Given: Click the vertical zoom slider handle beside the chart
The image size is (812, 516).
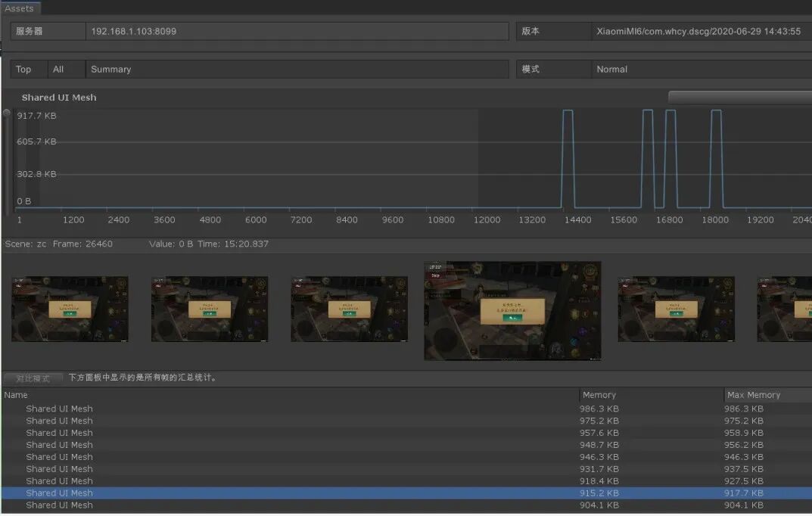Looking at the screenshot, I should point(6,113).
